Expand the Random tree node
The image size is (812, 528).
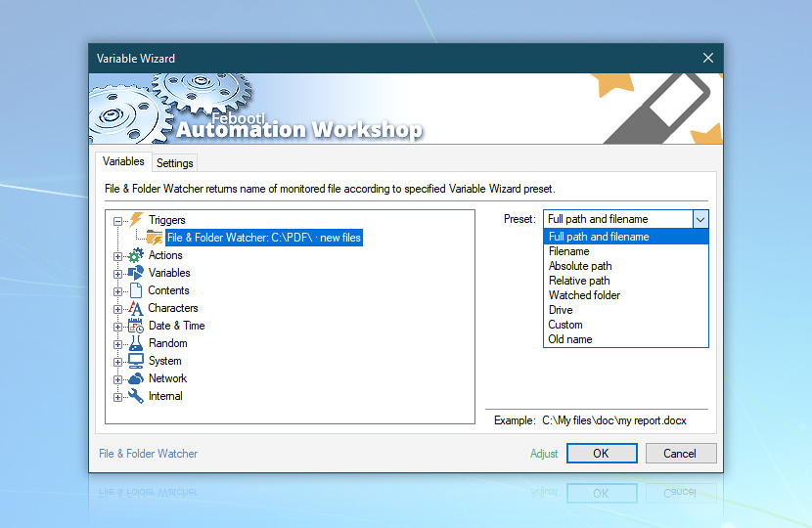[x=118, y=344]
